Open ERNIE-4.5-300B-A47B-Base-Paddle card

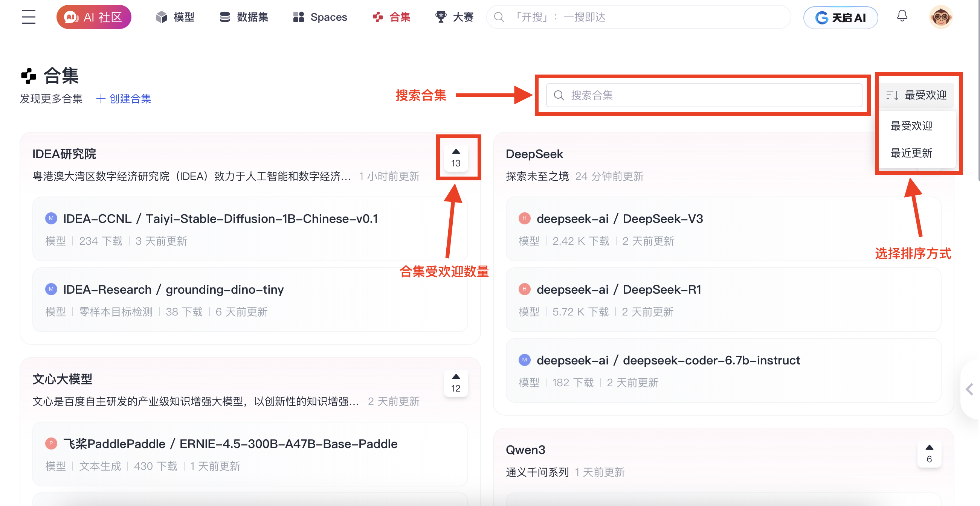point(250,454)
